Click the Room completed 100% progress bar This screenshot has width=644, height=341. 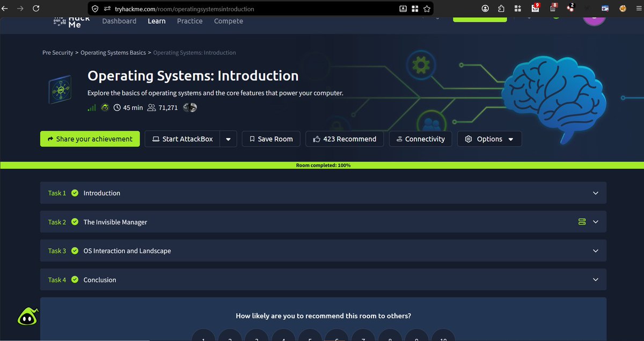tap(322, 165)
